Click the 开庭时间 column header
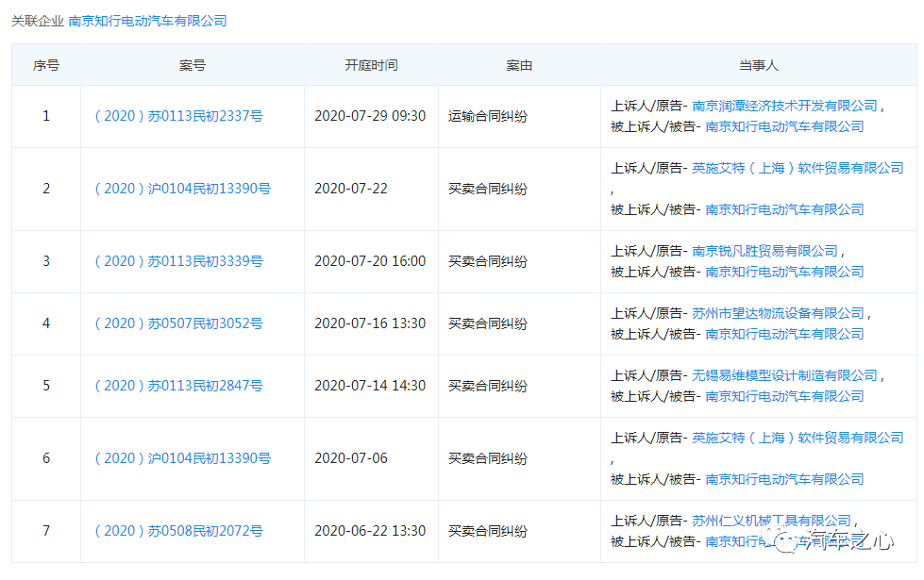This screenshot has width=924, height=580. point(371,65)
